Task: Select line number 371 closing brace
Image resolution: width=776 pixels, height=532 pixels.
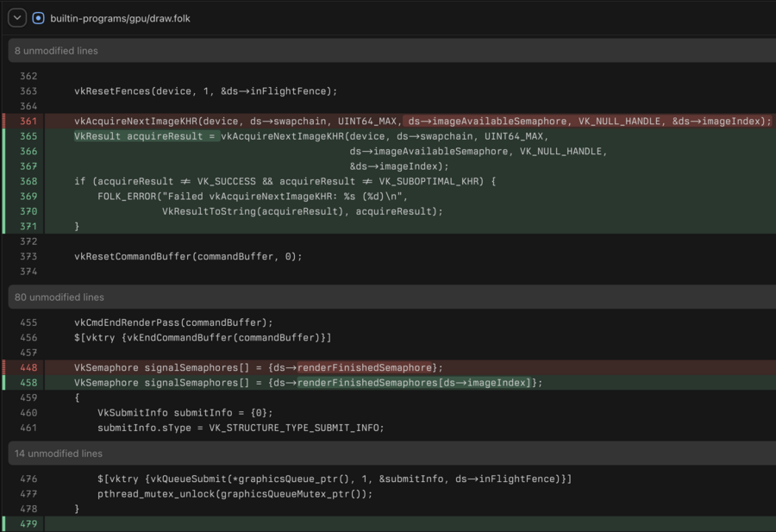Action: (x=28, y=226)
